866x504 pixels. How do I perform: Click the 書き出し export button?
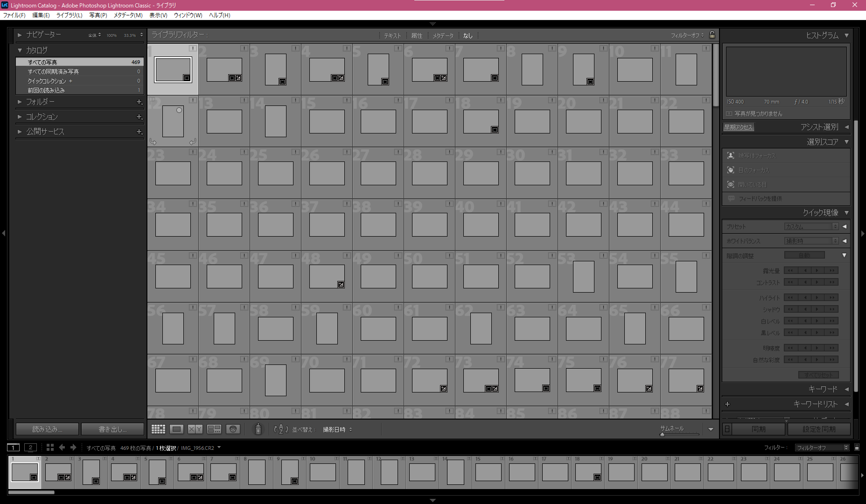(x=112, y=429)
